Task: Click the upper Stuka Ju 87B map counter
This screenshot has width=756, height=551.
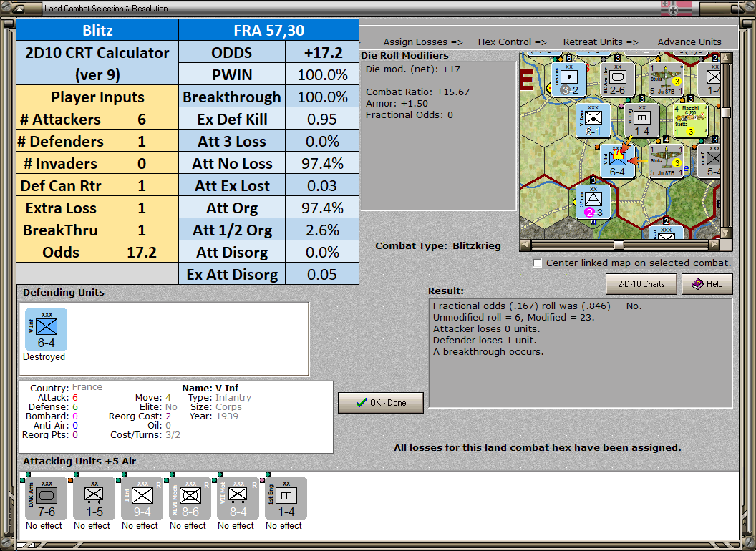Action: pyautogui.click(x=666, y=79)
